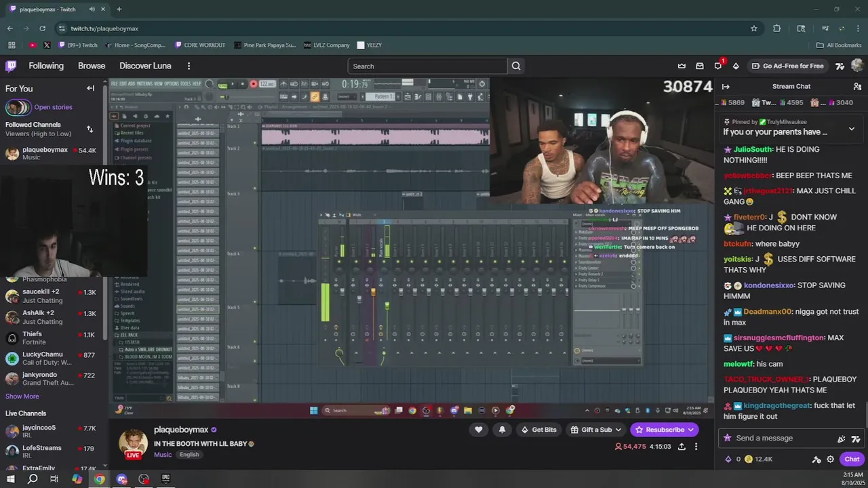The width and height of the screenshot is (868, 488).
Task: Open the Twitch inbox mail icon
Action: tap(700, 66)
